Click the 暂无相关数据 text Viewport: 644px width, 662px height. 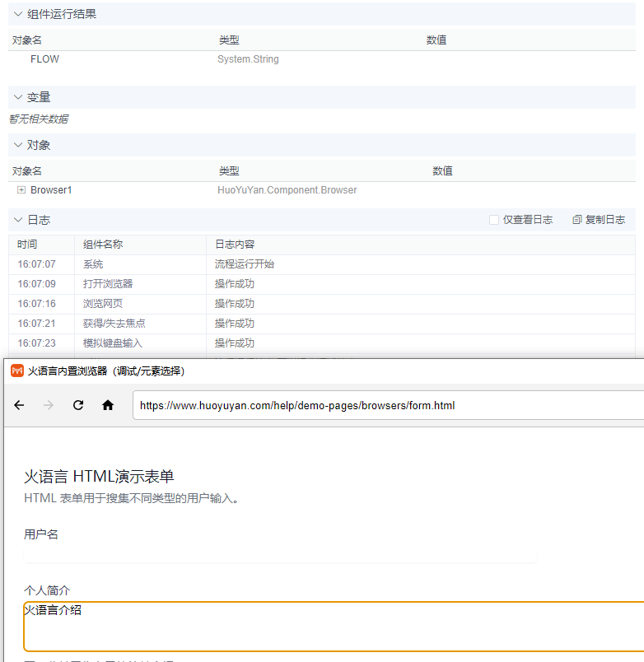(x=39, y=119)
